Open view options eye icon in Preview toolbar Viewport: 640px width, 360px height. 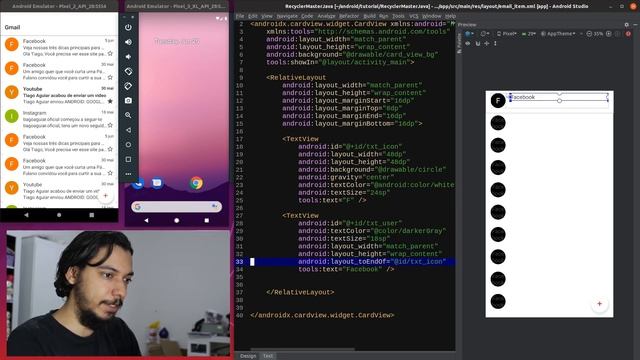pyautogui.click(x=468, y=43)
